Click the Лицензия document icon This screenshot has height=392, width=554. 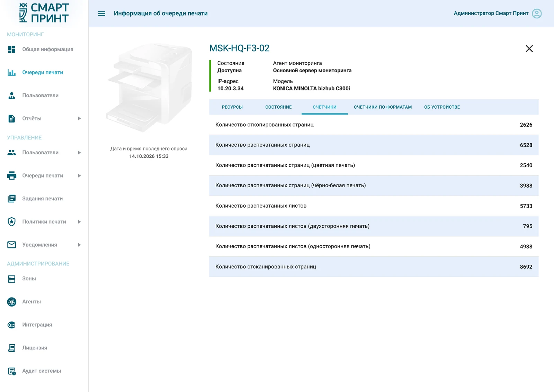pyautogui.click(x=12, y=348)
